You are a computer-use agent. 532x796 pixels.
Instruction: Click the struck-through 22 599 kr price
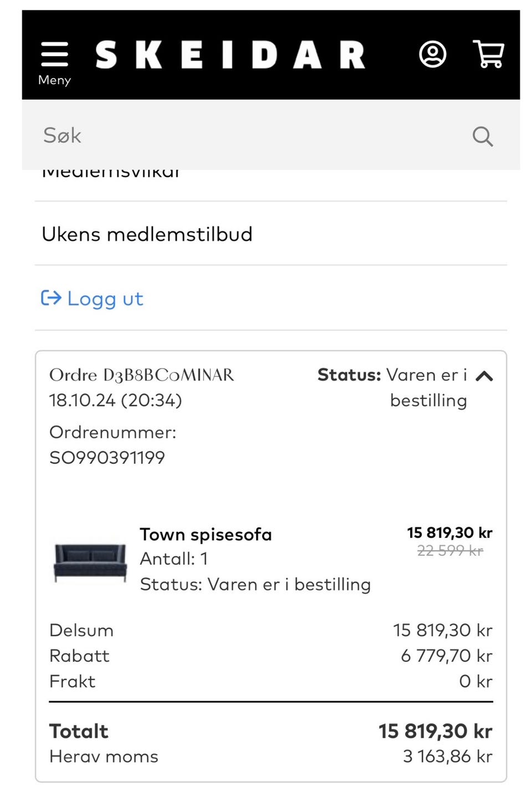coord(450,551)
